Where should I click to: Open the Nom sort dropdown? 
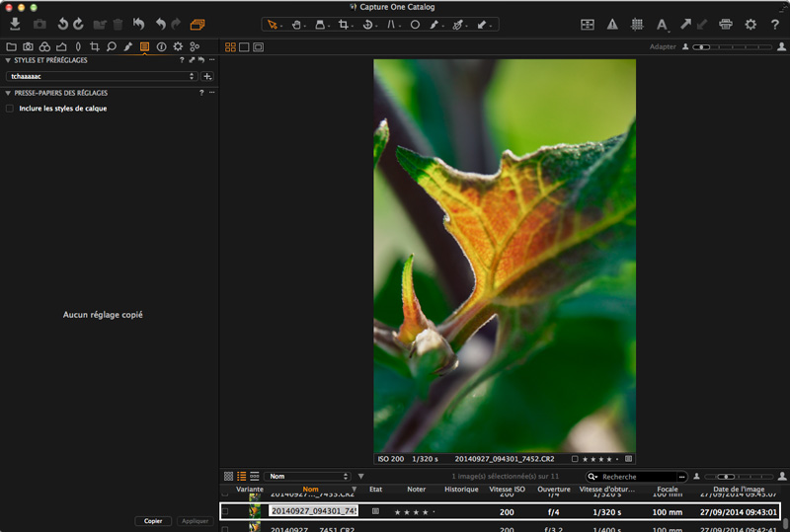(x=307, y=476)
